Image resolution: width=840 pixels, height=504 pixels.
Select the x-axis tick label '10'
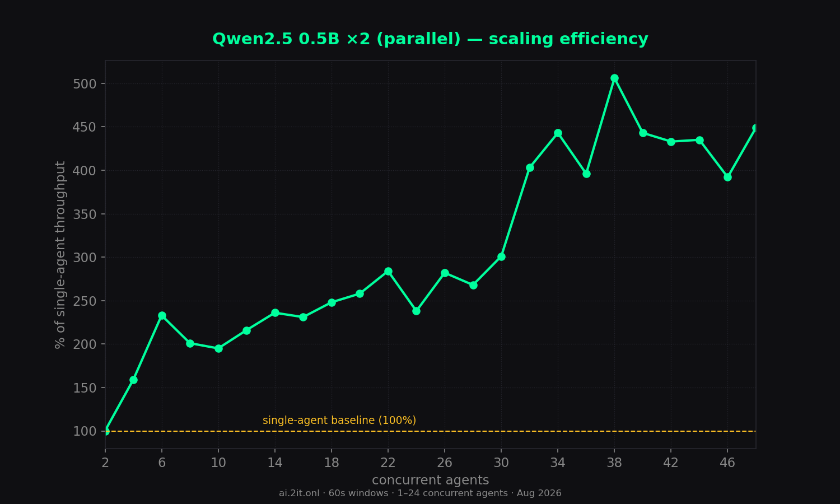218,463
